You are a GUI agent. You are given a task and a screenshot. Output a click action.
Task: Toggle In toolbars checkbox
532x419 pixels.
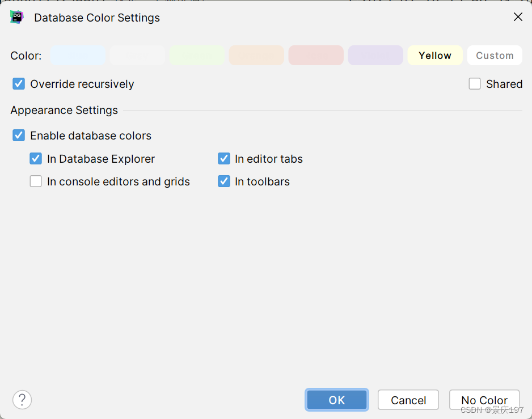tap(224, 181)
